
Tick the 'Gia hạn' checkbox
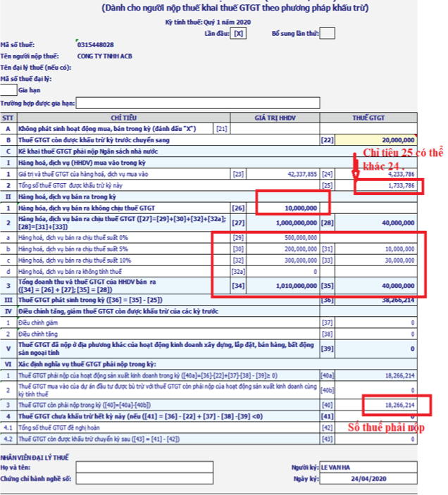[x=8, y=89]
